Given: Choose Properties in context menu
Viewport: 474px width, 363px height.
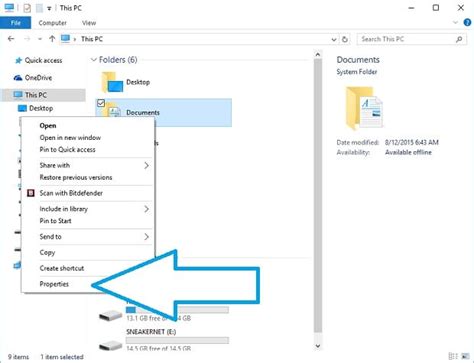Looking at the screenshot, I should (x=54, y=284).
